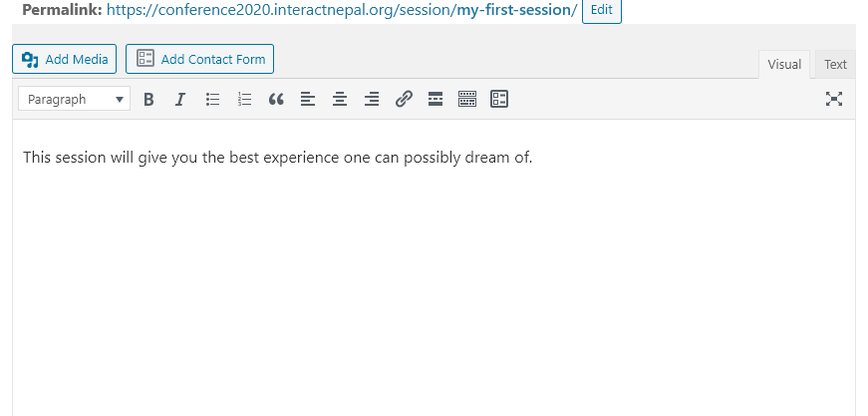Align text to the left

point(308,99)
